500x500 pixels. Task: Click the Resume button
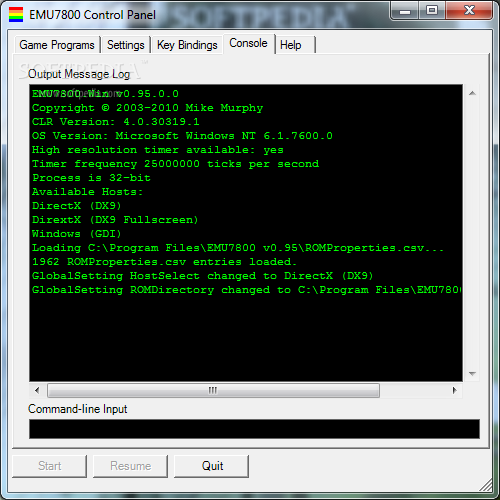[130, 466]
